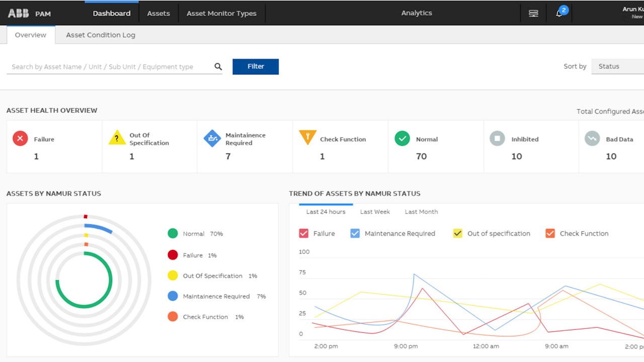The height and width of the screenshot is (362, 644).
Task: Toggle the Check Function trend checkbox
Action: (550, 233)
